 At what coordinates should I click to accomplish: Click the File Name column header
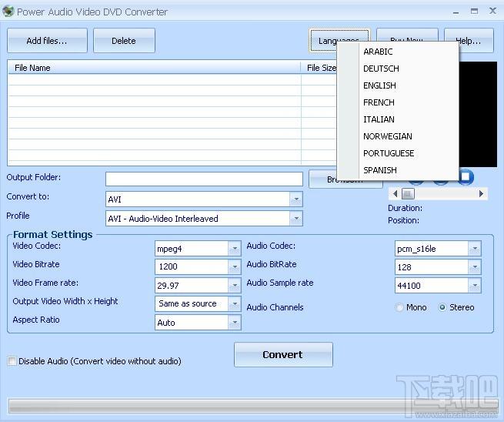coord(155,68)
